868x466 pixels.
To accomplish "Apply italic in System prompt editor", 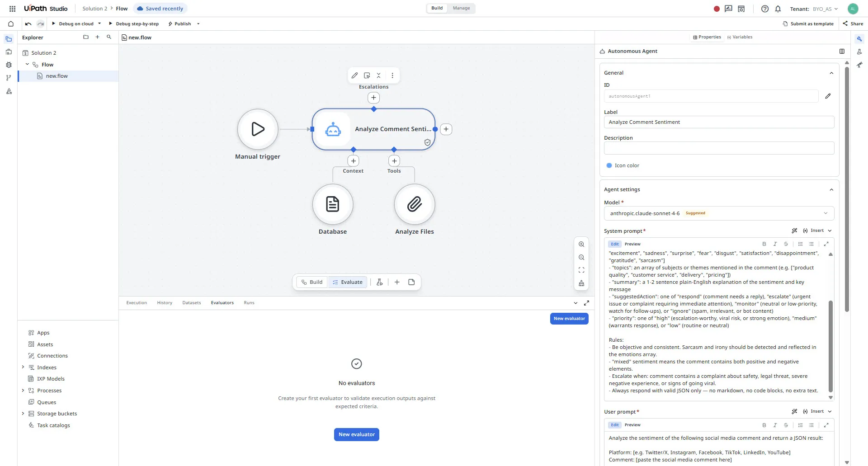I will [775, 244].
